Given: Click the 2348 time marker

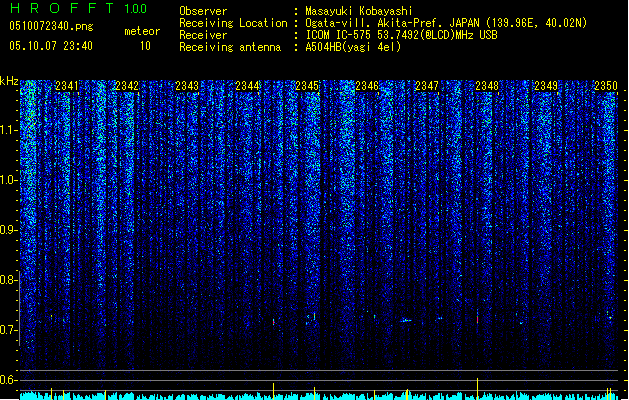Looking at the screenshot, I should (487, 86).
